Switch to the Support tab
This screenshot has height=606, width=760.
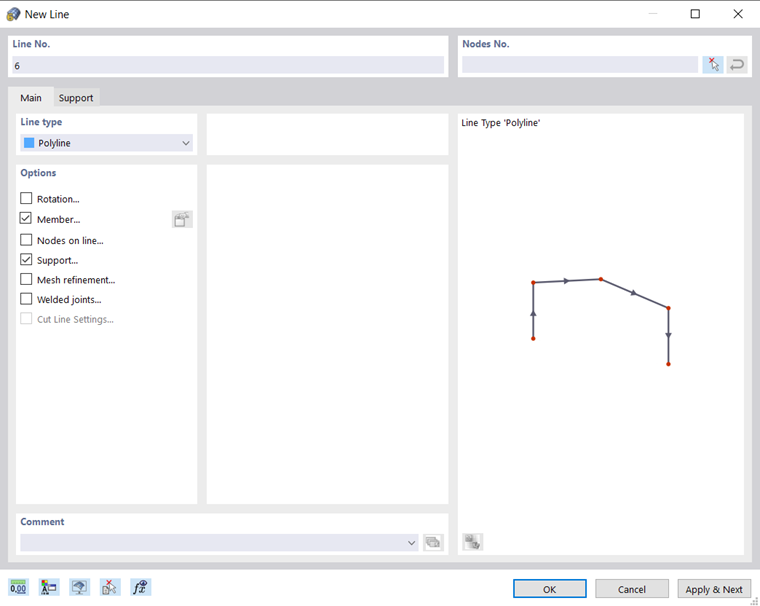[76, 97]
